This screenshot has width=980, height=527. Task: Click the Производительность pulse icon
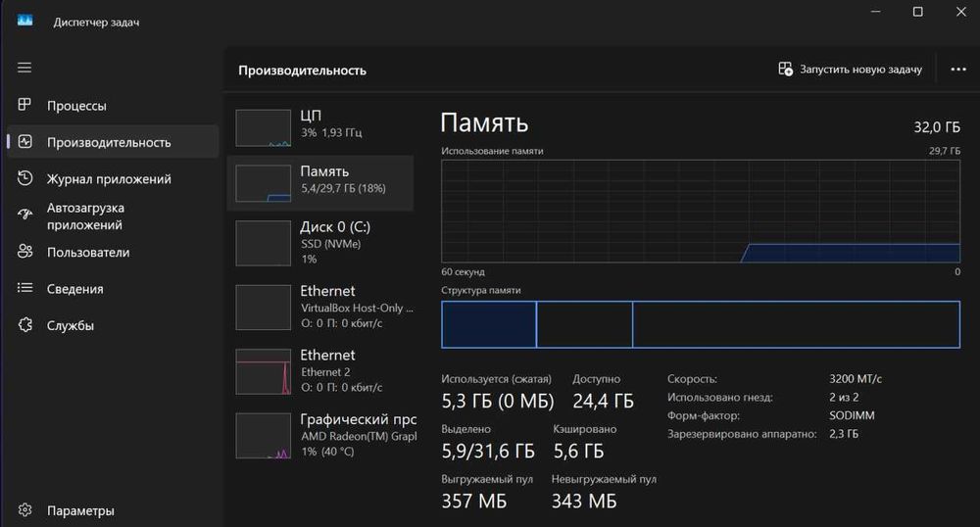point(25,142)
